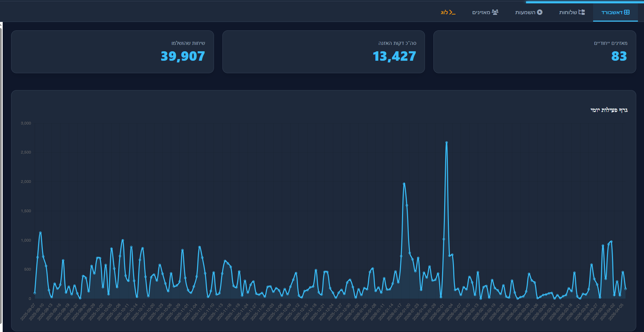Click the listeners group icon beside מאזינים

point(495,12)
